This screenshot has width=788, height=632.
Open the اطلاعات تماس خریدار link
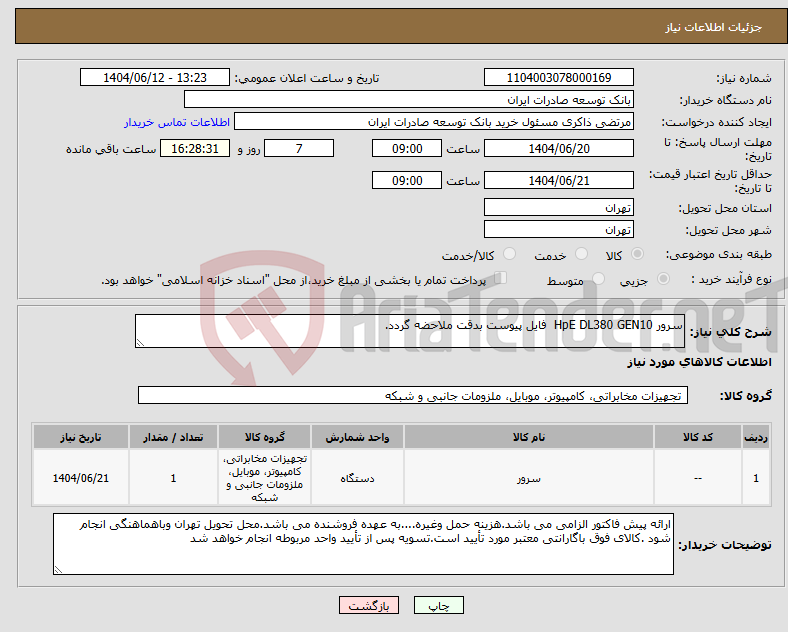(177, 122)
